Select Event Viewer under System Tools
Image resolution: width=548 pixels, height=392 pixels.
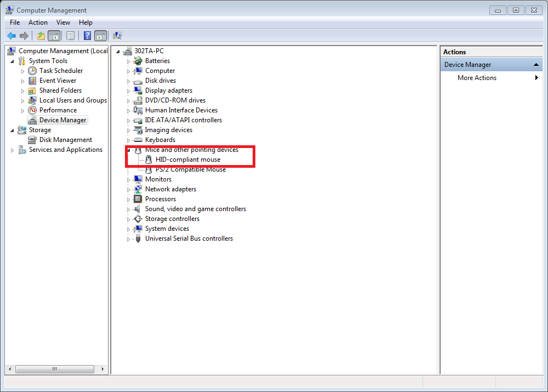58,81
